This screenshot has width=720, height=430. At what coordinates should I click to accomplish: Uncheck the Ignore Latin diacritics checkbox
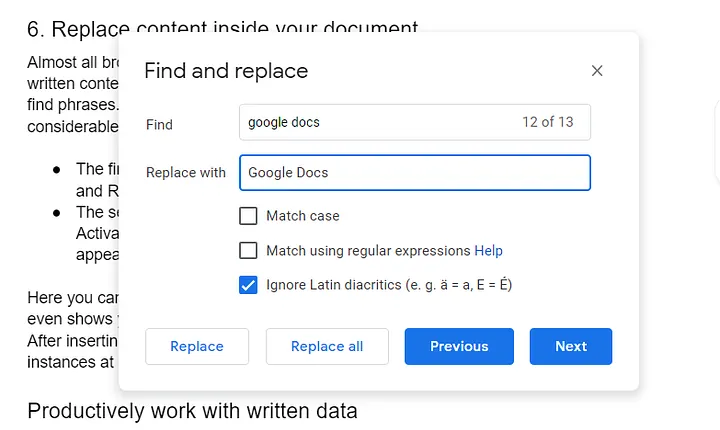(x=249, y=285)
